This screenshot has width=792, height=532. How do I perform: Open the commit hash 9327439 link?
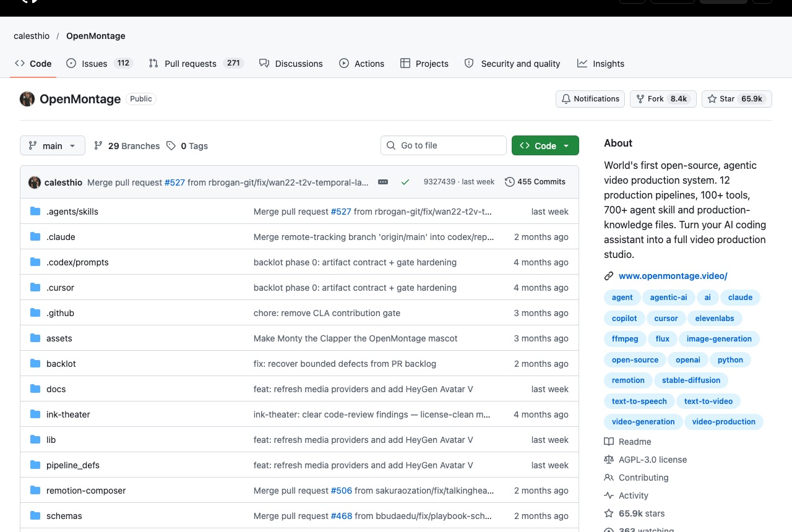tap(439, 182)
